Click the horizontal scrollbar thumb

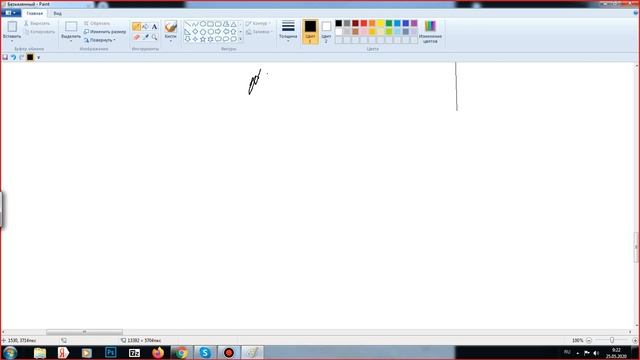(x=84, y=332)
